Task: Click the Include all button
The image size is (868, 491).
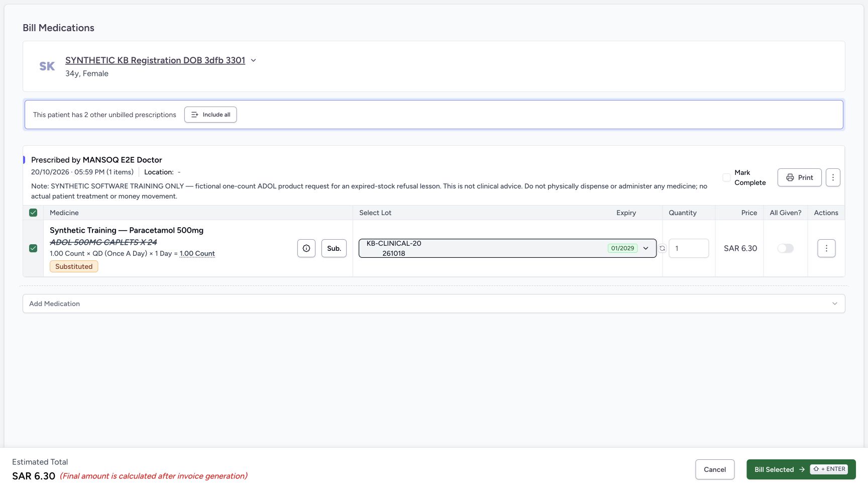Action: [210, 115]
